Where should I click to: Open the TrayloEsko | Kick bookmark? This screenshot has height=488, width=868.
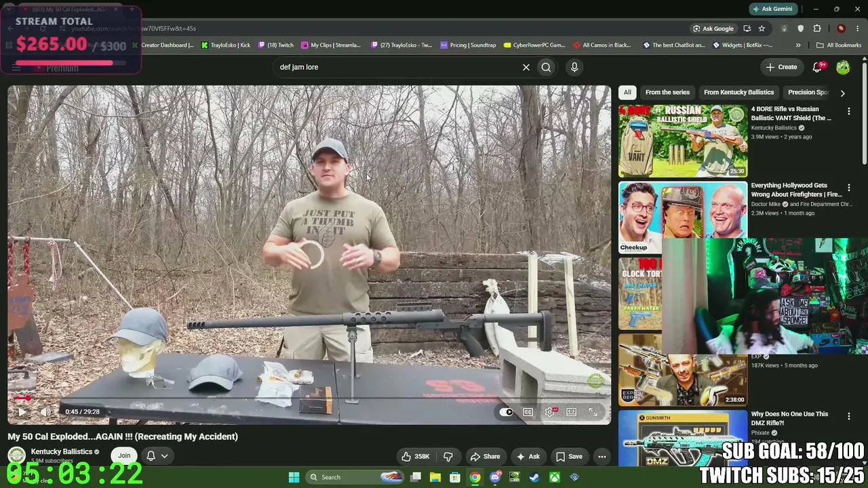click(226, 45)
